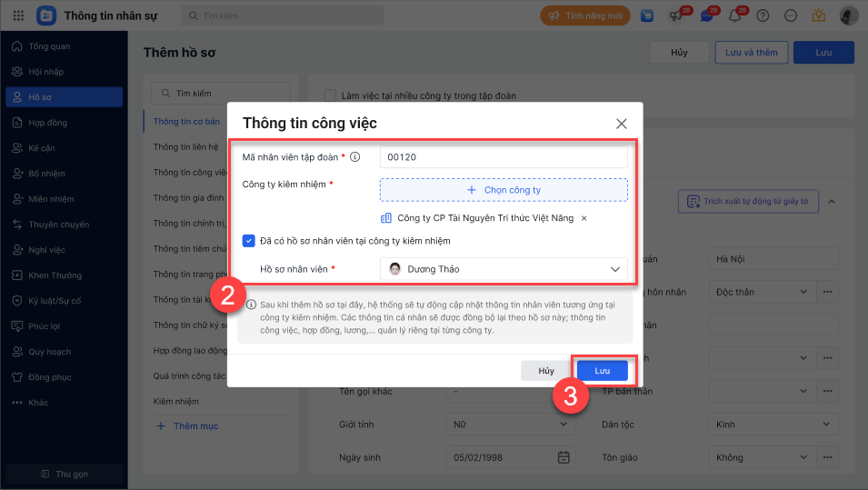Click ellipsis next to TP bản thân field
Viewport: 868px width, 490px height.
[828, 391]
